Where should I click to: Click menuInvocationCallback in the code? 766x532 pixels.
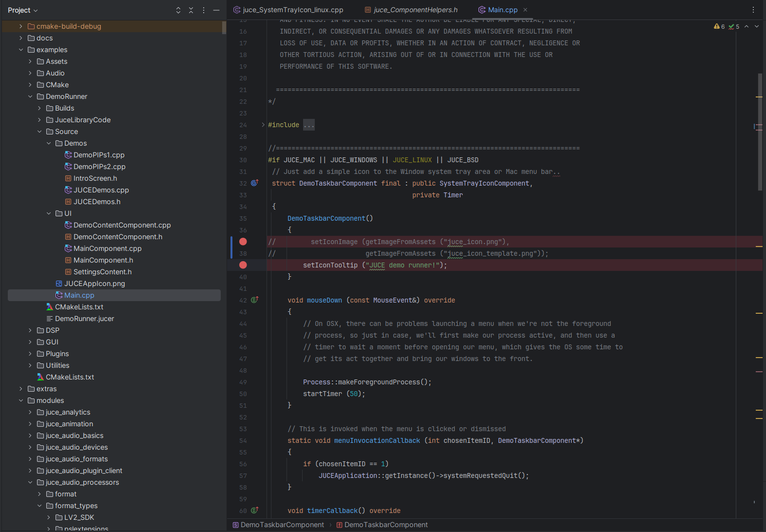(377, 440)
